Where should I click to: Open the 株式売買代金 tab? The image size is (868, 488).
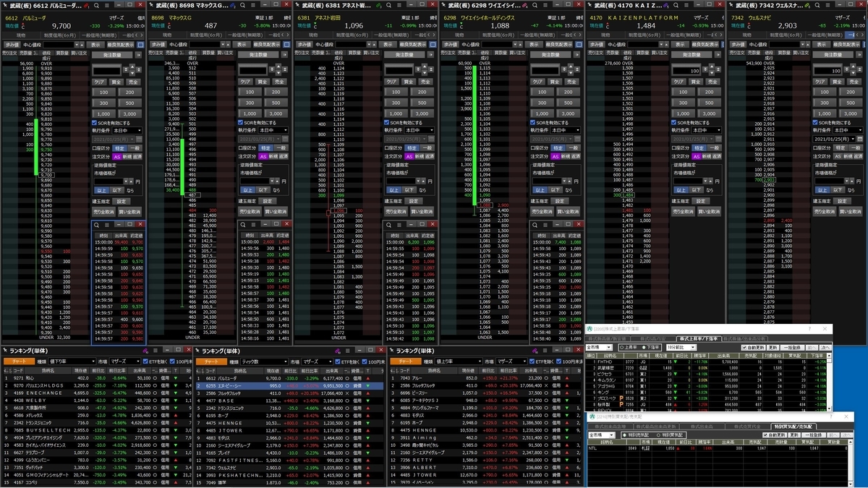[x=748, y=427]
